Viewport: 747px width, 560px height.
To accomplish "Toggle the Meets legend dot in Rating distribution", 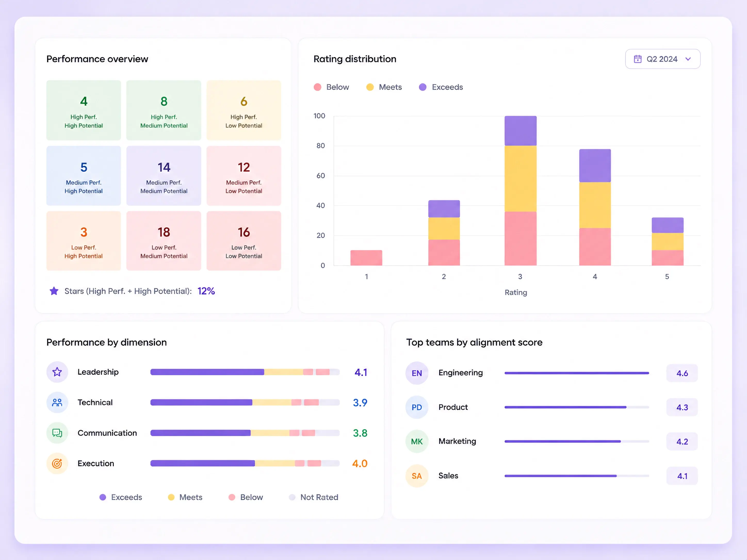I will tap(370, 87).
